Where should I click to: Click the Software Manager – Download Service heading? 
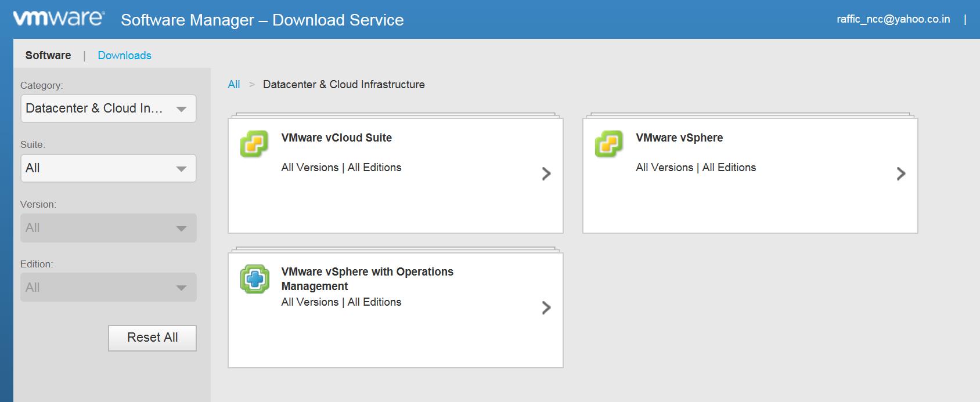pyautogui.click(x=262, y=20)
